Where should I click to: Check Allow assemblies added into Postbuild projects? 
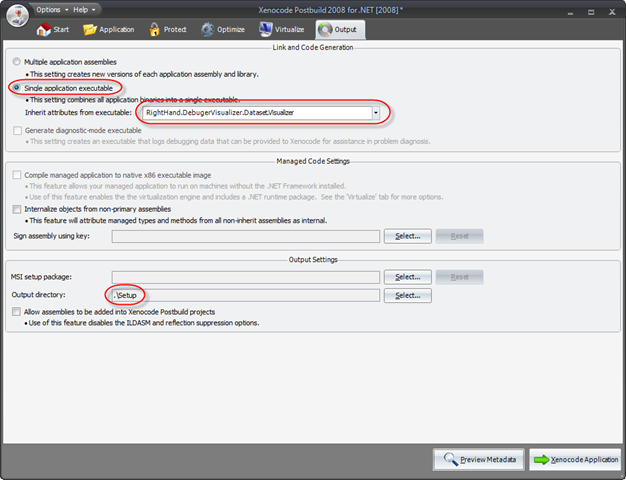[x=16, y=312]
